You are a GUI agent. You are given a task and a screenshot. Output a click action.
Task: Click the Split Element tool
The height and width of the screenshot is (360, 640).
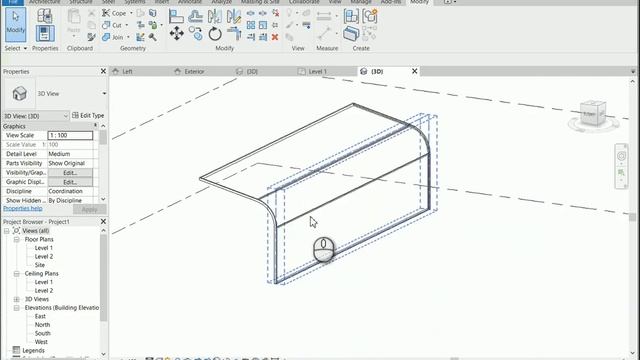[x=251, y=13]
